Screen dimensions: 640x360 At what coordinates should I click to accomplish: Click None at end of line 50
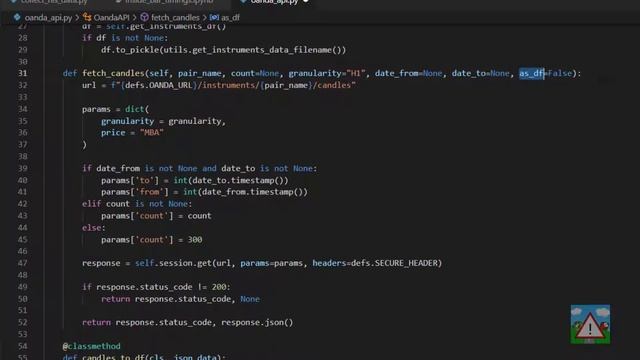click(250, 299)
